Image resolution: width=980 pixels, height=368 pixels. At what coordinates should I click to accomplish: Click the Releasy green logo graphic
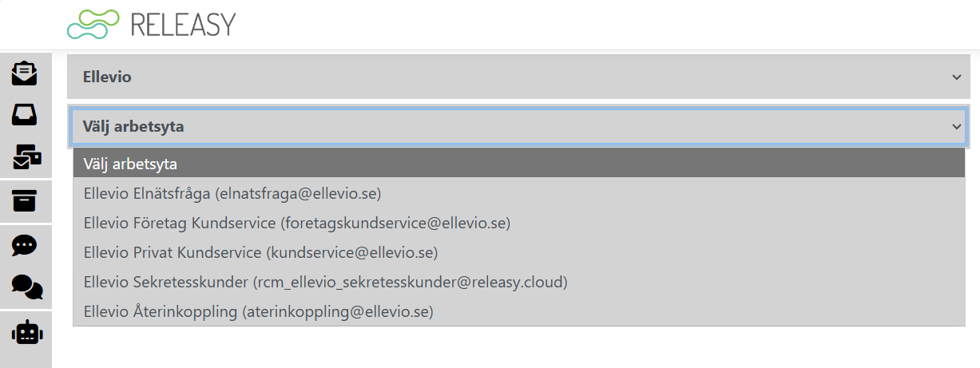[x=93, y=25]
